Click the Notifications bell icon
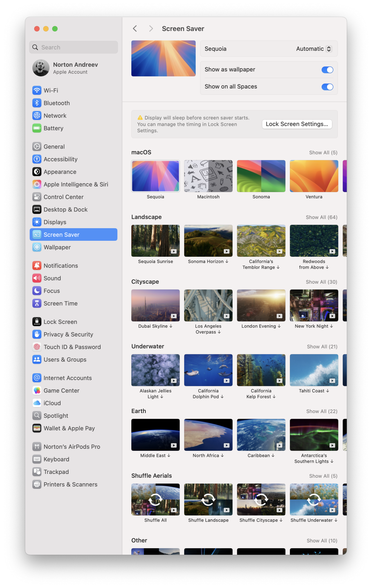 37,265
